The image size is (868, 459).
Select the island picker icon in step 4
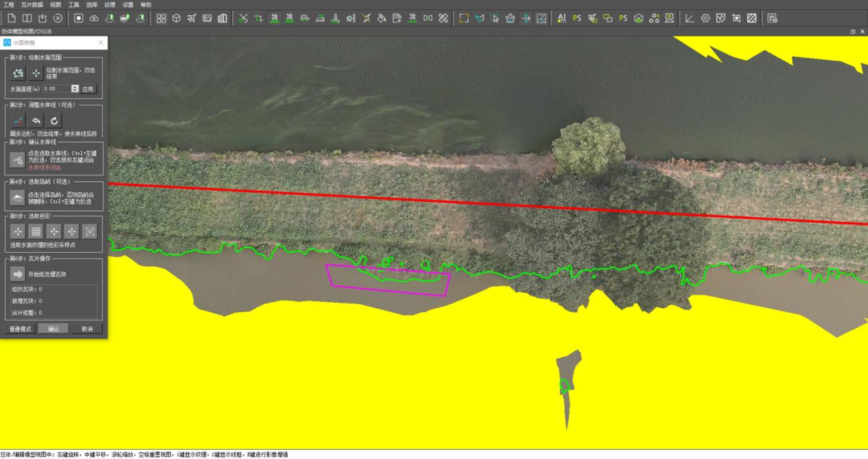(x=18, y=197)
